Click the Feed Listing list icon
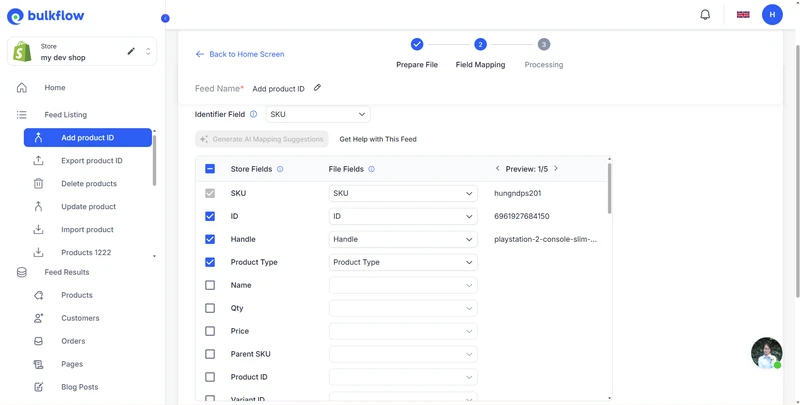This screenshot has width=800, height=405. (x=21, y=115)
